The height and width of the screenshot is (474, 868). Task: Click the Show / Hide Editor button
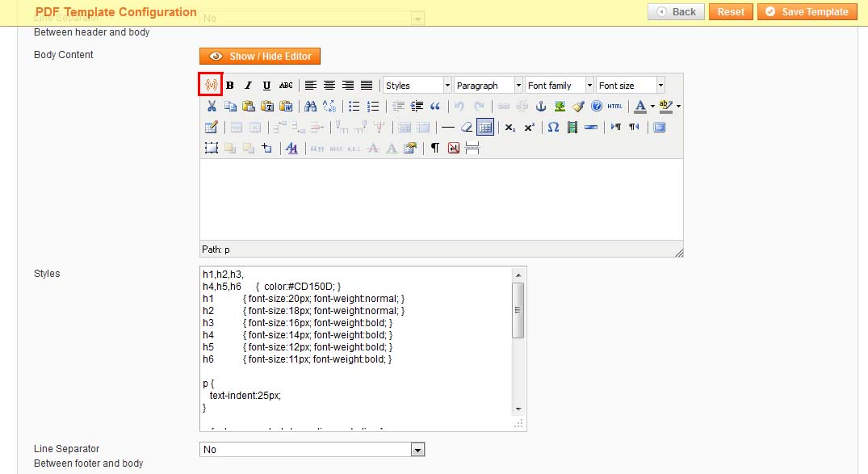[260, 57]
